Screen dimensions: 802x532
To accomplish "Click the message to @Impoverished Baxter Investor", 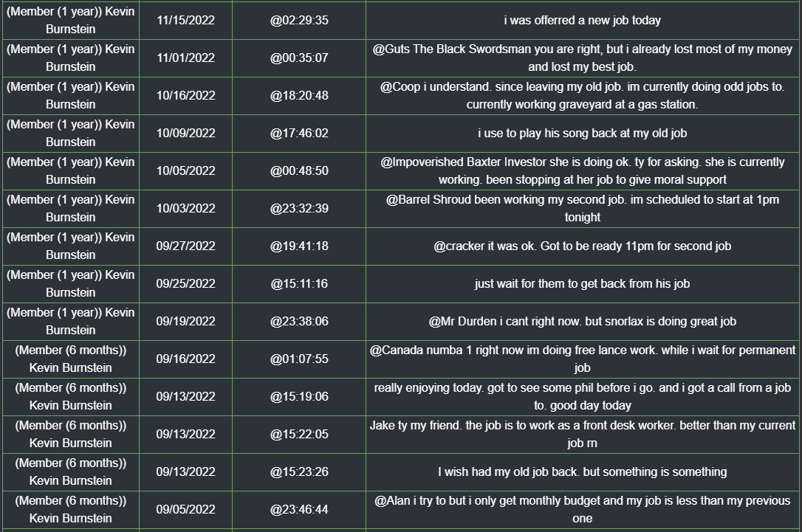I will pyautogui.click(x=582, y=170).
